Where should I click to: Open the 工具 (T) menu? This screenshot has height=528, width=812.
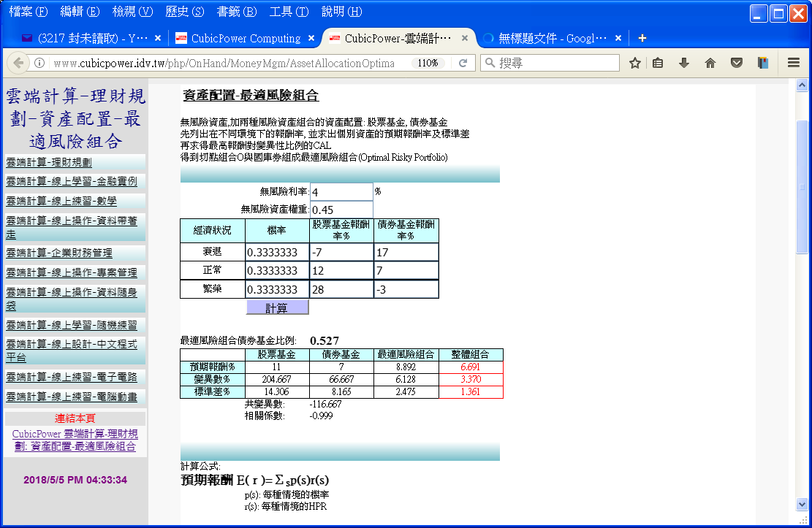(289, 12)
